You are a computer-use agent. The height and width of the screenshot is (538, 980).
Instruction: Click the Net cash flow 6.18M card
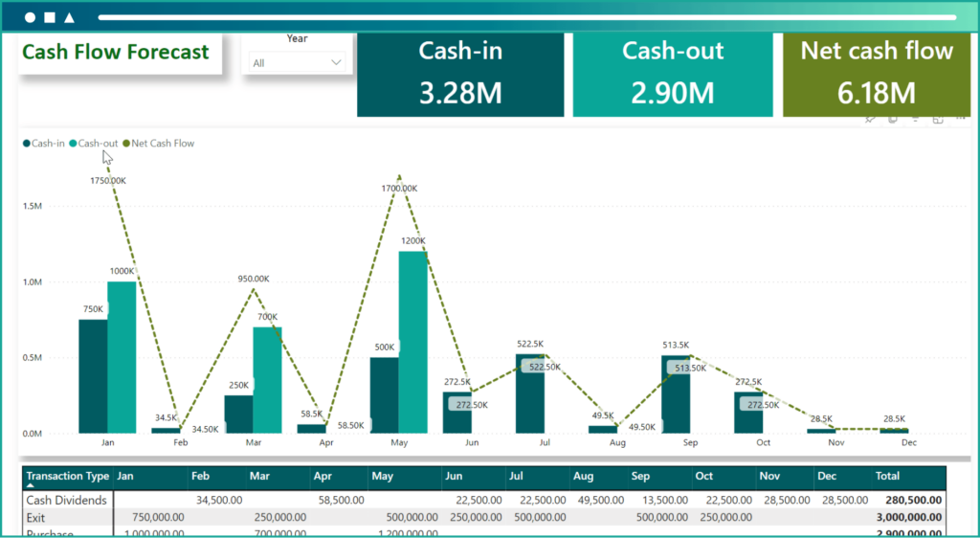click(876, 75)
